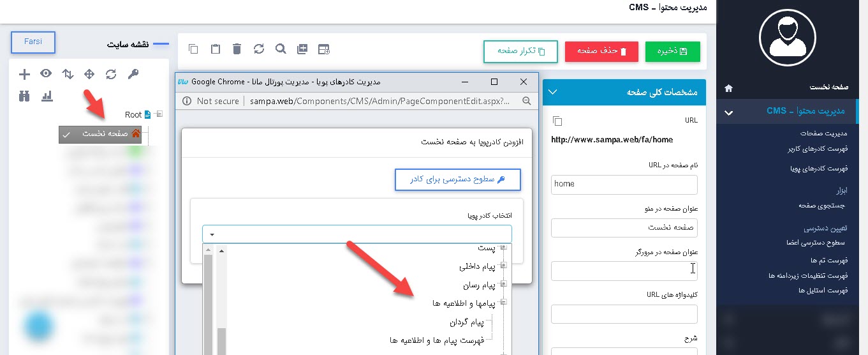Expand the پیام داخلی tree node
Viewport: 868px width, 355px height.
point(503,266)
